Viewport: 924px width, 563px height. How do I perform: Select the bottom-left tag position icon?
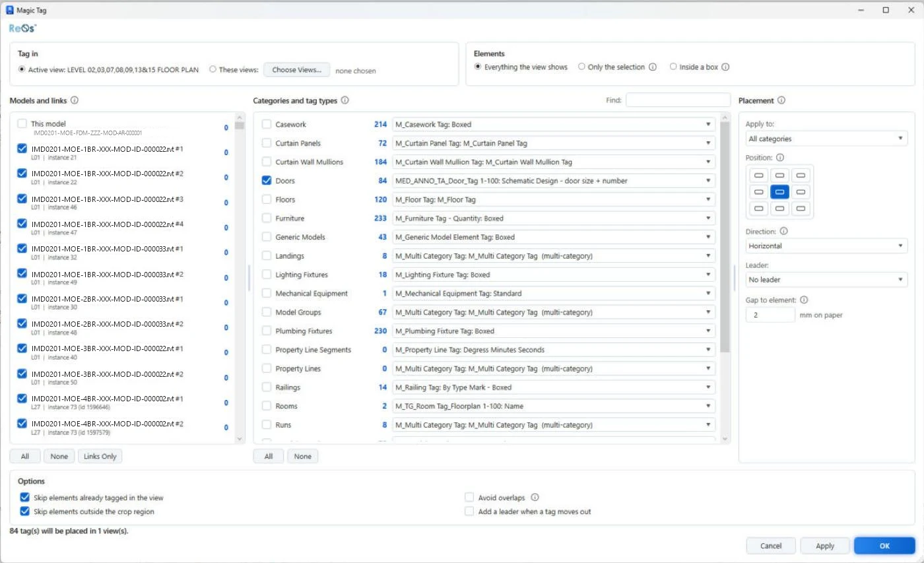pos(759,209)
